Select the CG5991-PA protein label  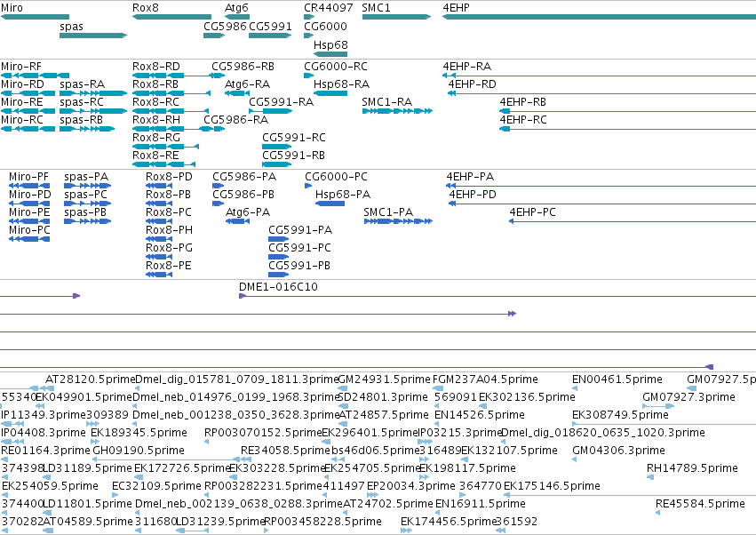[x=300, y=230]
